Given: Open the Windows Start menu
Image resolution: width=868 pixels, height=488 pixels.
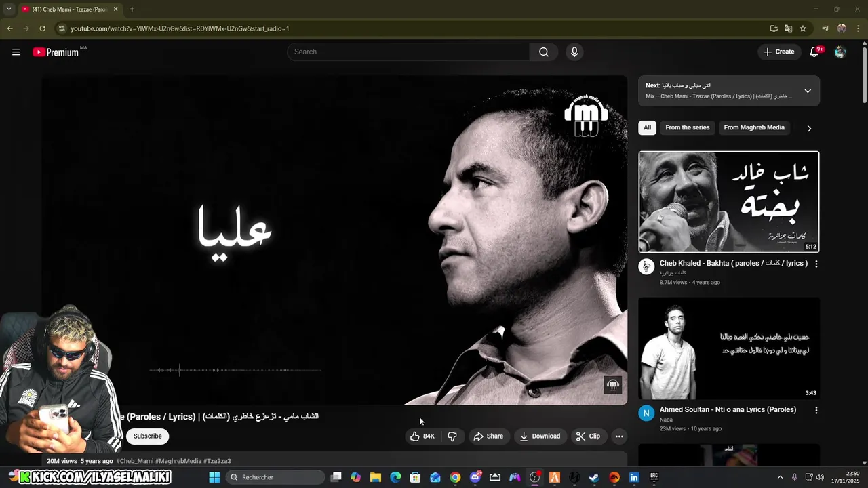Looking at the screenshot, I should 214,477.
